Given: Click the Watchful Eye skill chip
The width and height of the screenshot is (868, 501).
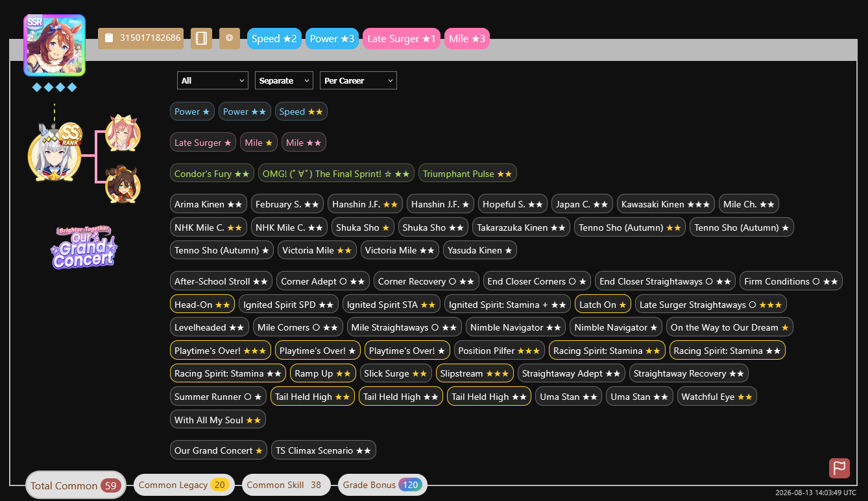Looking at the screenshot, I should click(717, 397).
